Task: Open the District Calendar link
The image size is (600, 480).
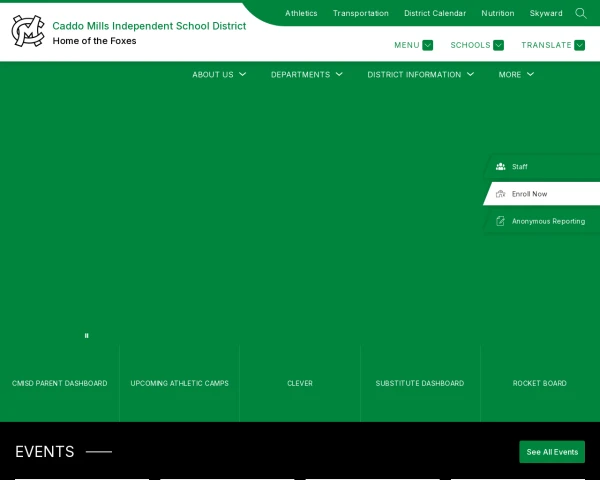Action: [435, 13]
